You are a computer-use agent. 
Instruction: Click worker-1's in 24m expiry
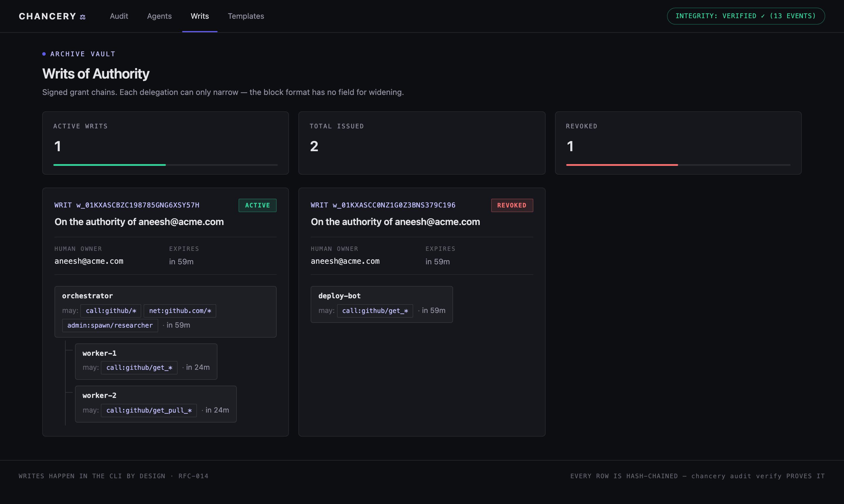pyautogui.click(x=198, y=367)
